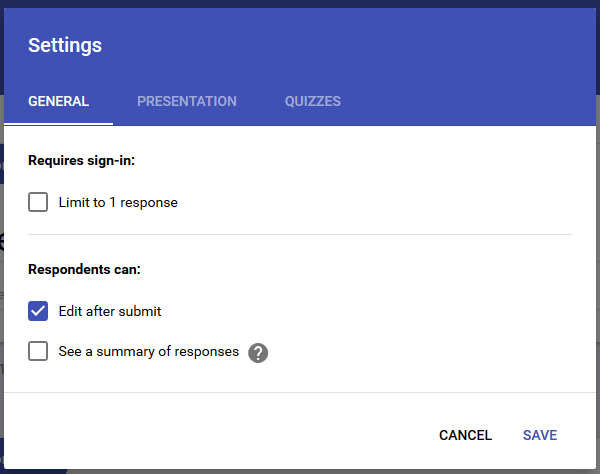Image resolution: width=600 pixels, height=474 pixels.
Task: Click the white underline indicator beneath GENERAL
Action: coord(59,124)
